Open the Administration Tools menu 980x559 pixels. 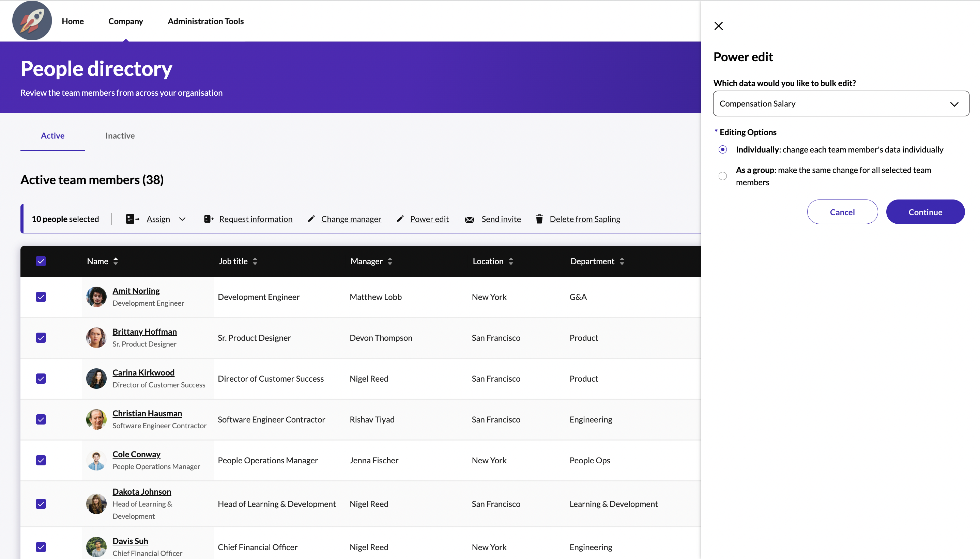coord(205,21)
